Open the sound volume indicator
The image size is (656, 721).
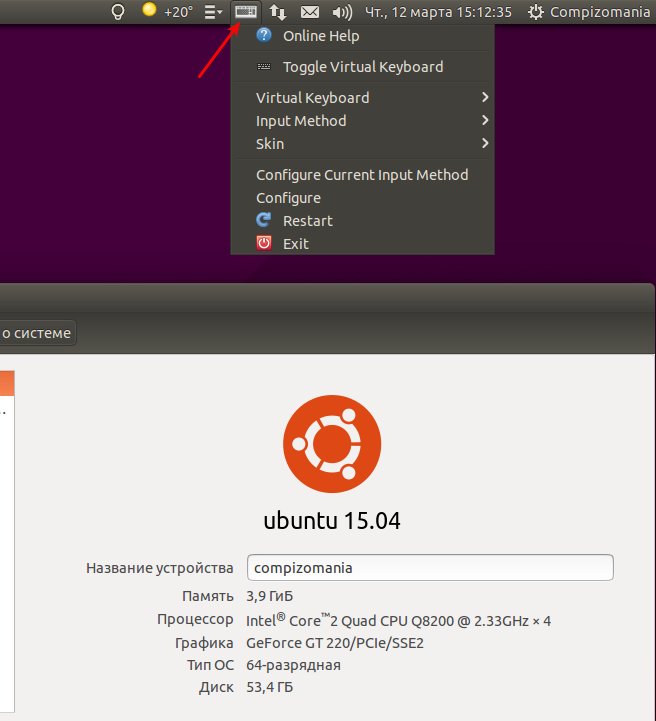tap(342, 12)
